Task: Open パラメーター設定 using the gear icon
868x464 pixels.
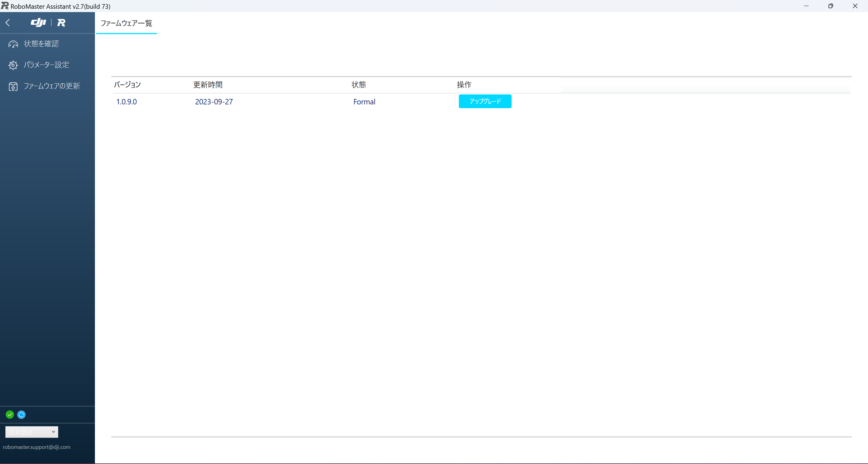Action: (x=13, y=65)
